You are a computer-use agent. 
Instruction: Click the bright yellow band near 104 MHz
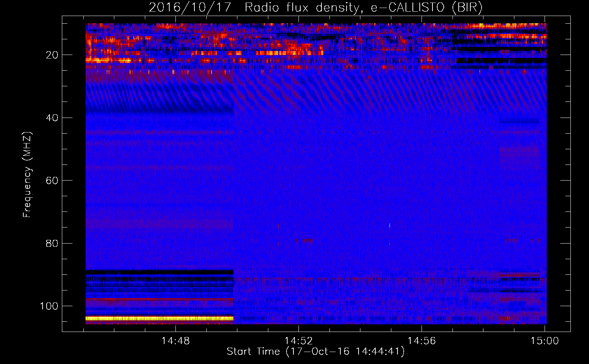point(159,318)
